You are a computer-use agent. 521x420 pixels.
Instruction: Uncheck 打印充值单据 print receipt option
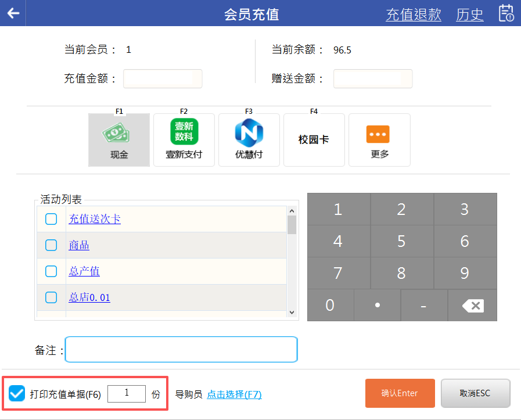point(17,394)
